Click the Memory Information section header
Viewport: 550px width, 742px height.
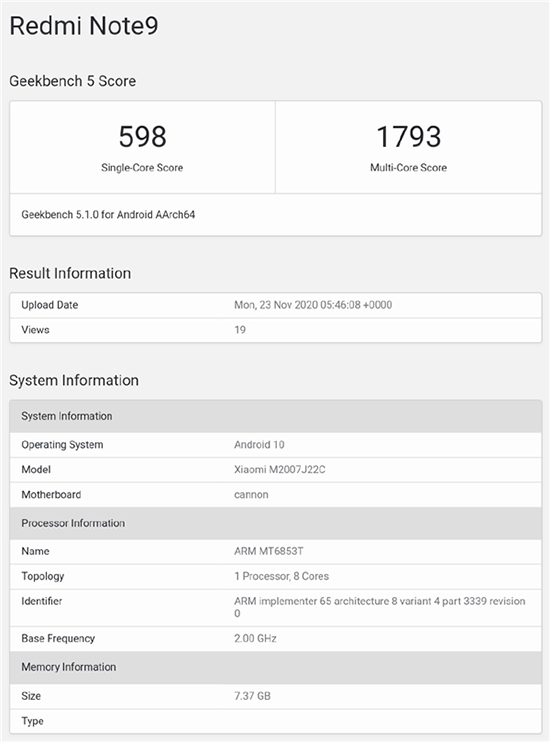pos(275,667)
